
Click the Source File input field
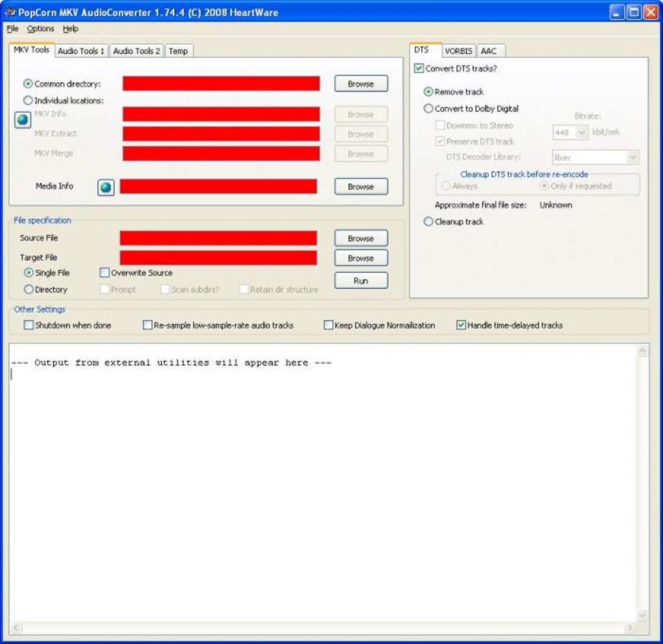coord(218,238)
